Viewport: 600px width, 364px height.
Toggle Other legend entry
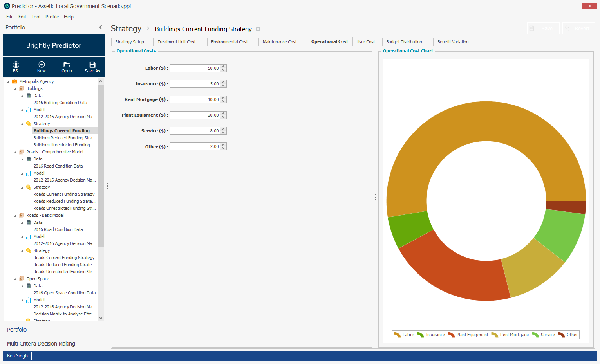click(x=568, y=335)
